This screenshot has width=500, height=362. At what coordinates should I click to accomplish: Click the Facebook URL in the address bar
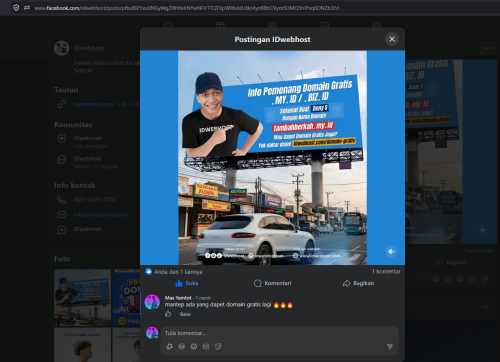[x=187, y=8]
